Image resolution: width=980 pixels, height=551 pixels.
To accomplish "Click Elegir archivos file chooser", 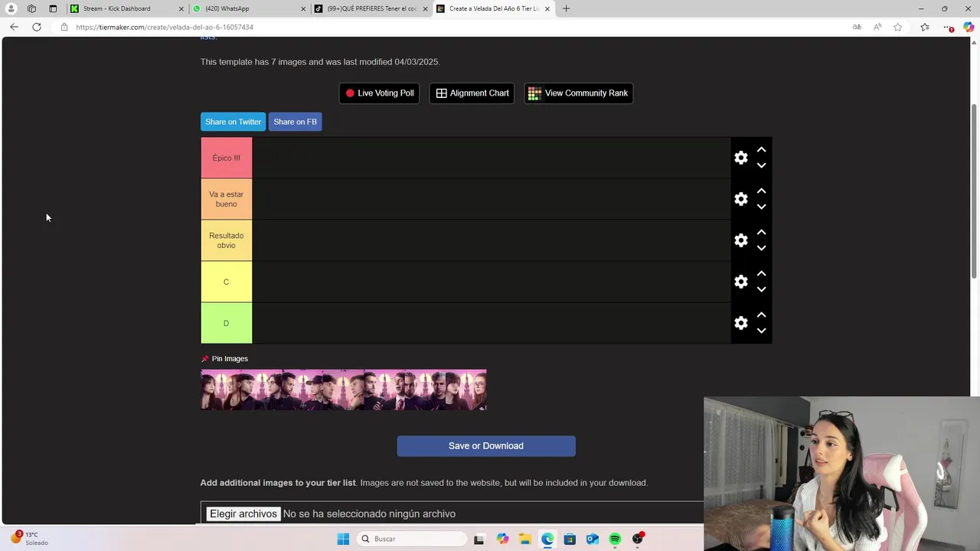I will pos(243,514).
